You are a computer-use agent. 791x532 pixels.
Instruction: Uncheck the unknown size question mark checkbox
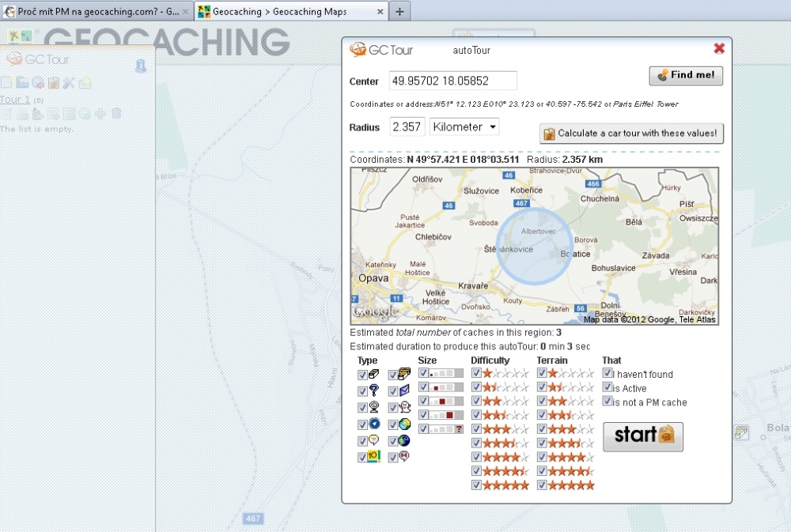(x=424, y=428)
